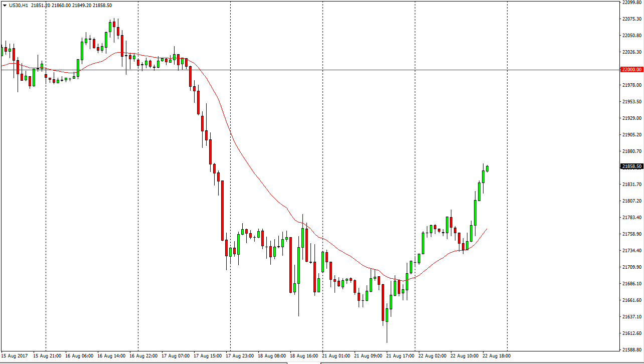Viewport: 644px width, 364px height.
Task: Select the red 22000.00 price label
Action: pyautogui.click(x=631, y=70)
